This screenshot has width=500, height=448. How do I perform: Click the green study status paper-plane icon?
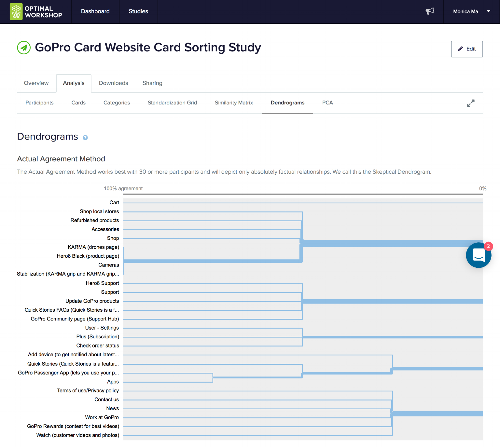pos(24,48)
